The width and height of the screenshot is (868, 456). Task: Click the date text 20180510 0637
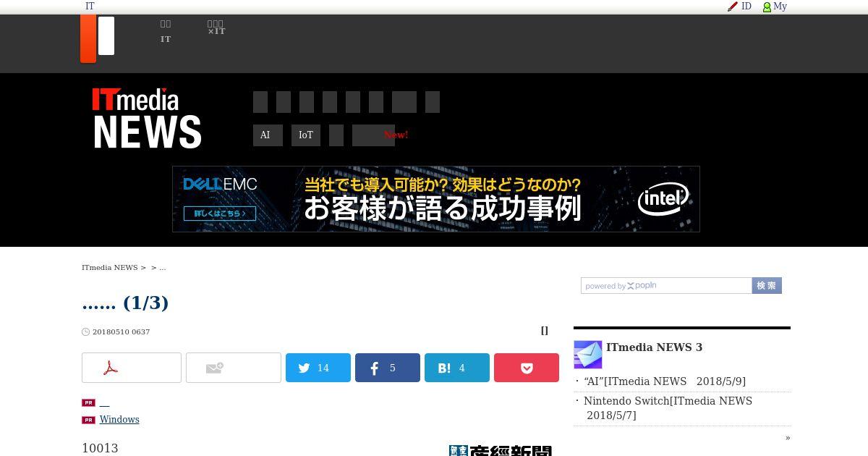121,332
